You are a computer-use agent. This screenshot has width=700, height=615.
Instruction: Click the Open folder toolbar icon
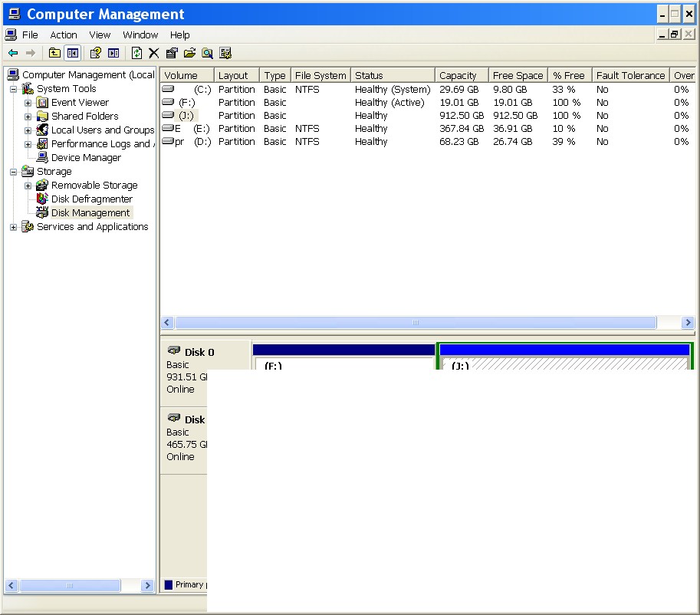click(189, 53)
